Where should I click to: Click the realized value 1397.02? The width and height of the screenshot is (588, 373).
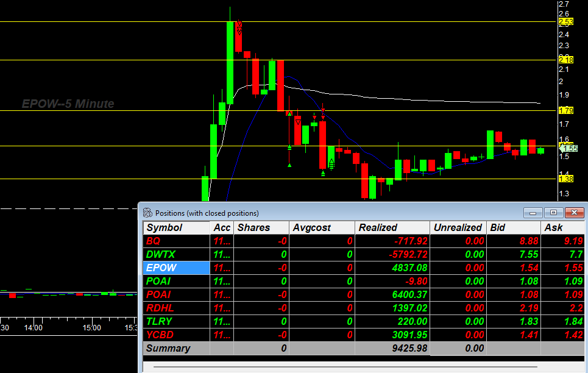click(x=409, y=308)
